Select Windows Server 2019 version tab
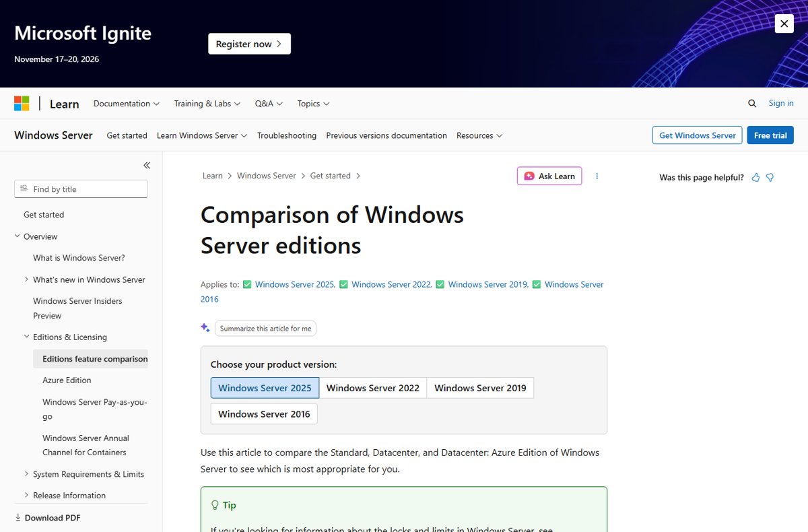The height and width of the screenshot is (532, 808). click(480, 388)
